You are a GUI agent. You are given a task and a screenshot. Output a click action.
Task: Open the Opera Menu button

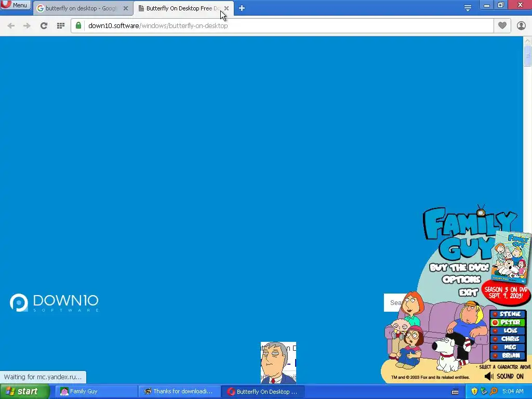click(16, 5)
